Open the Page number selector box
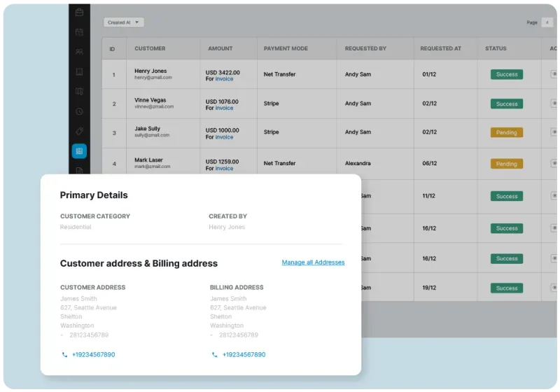560x392 pixels. coord(547,22)
